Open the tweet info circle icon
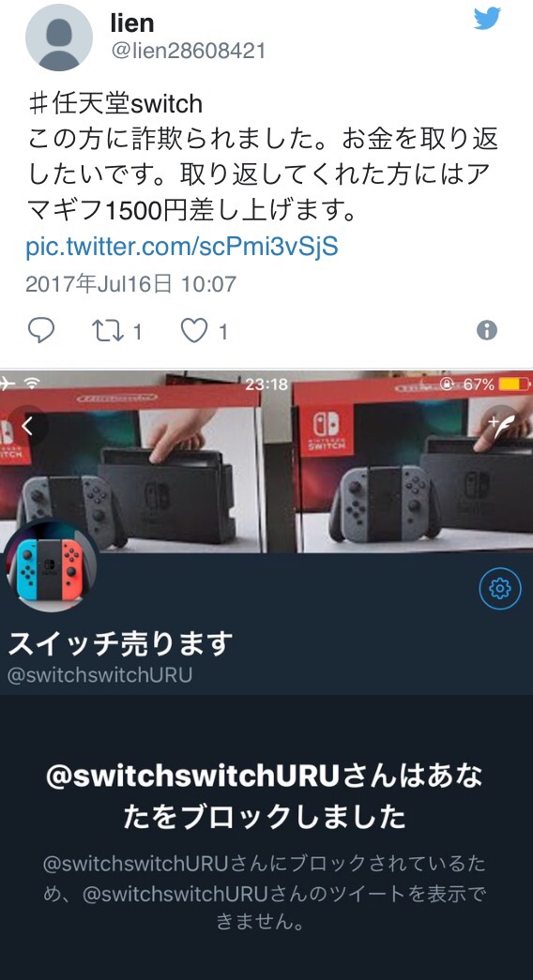This screenshot has height=980, width=533. 487,330
